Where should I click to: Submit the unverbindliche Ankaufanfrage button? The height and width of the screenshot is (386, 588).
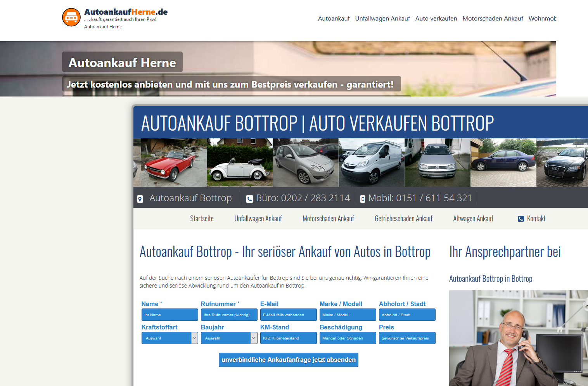(x=288, y=360)
